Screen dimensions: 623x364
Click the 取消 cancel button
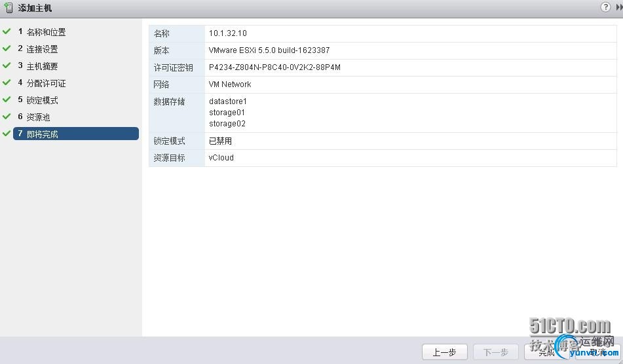point(597,352)
